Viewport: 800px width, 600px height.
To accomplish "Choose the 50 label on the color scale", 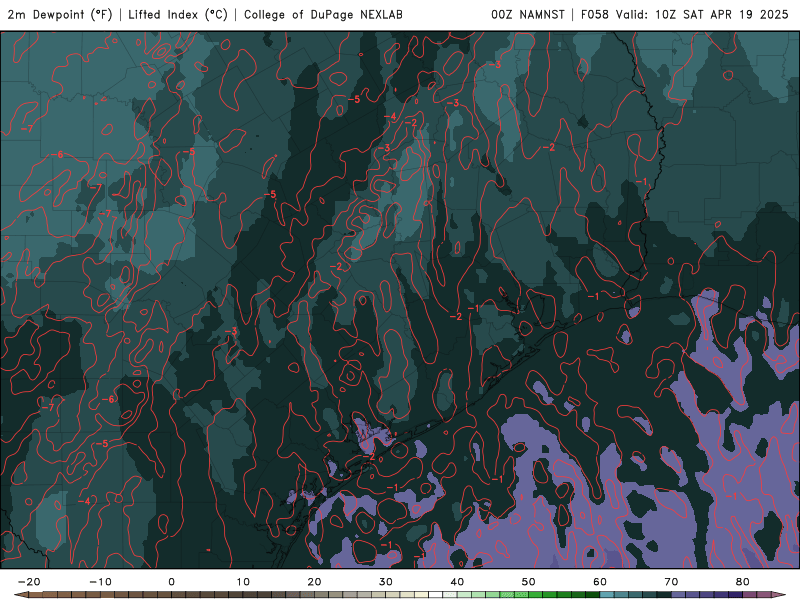I will click(529, 582).
